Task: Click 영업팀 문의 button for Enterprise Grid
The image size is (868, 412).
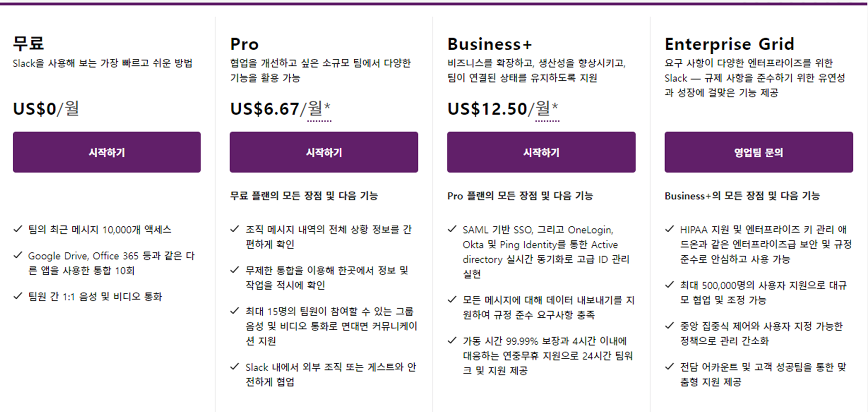Action: 759,152
